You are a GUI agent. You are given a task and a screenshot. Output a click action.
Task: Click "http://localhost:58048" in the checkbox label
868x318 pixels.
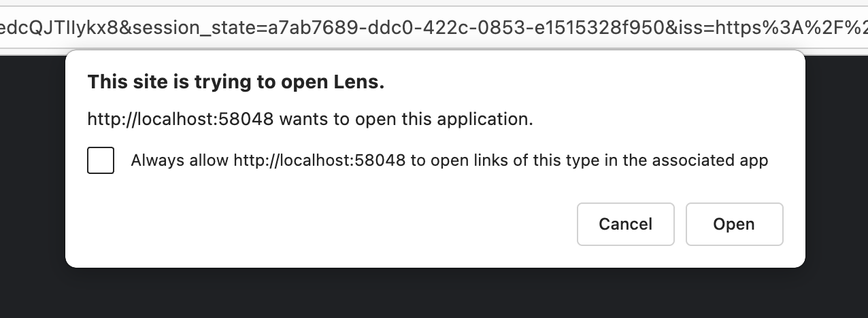click(x=319, y=161)
